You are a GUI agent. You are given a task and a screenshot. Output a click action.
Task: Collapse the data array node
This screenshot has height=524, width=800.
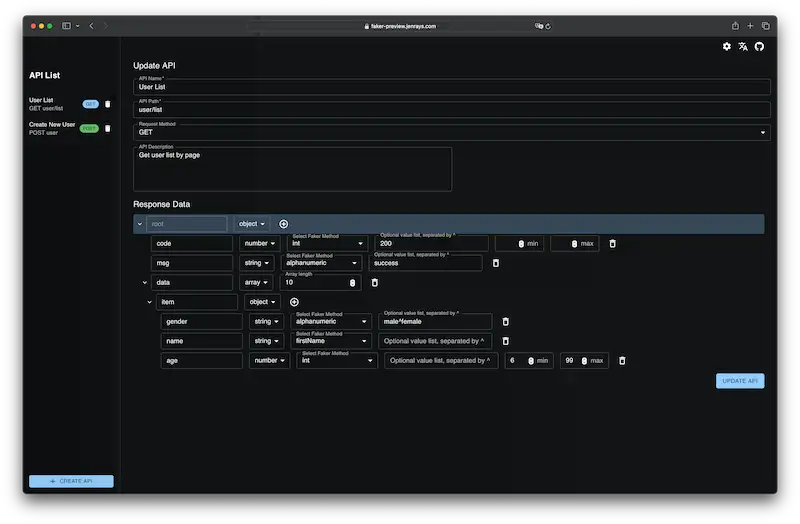[x=145, y=283]
